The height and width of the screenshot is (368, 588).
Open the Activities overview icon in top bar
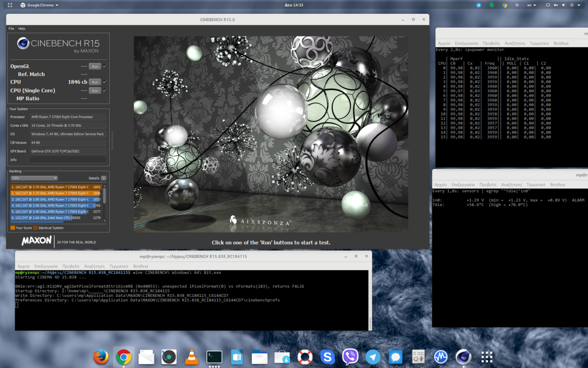(10, 5)
